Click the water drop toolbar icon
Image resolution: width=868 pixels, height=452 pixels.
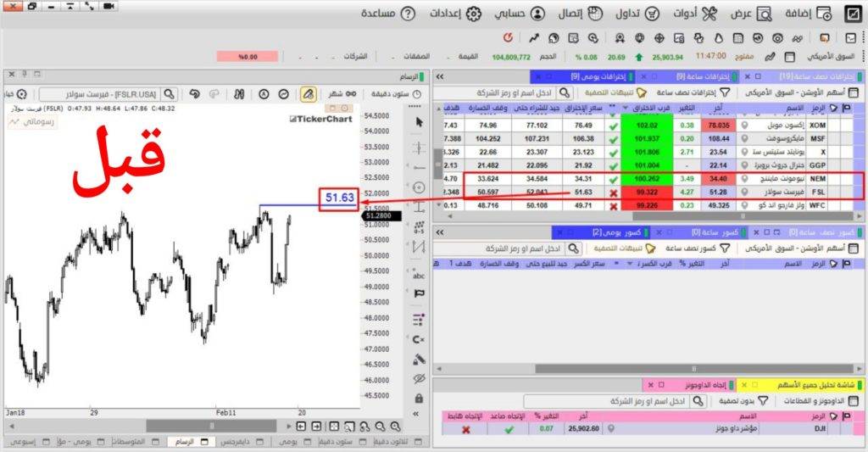[719, 37]
